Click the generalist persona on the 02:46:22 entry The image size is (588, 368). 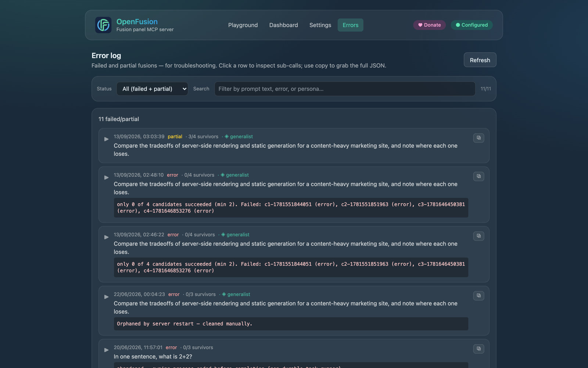tap(235, 234)
